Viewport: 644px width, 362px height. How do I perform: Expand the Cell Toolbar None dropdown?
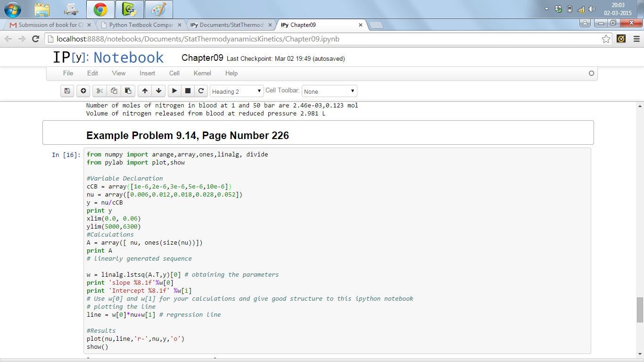(329, 91)
